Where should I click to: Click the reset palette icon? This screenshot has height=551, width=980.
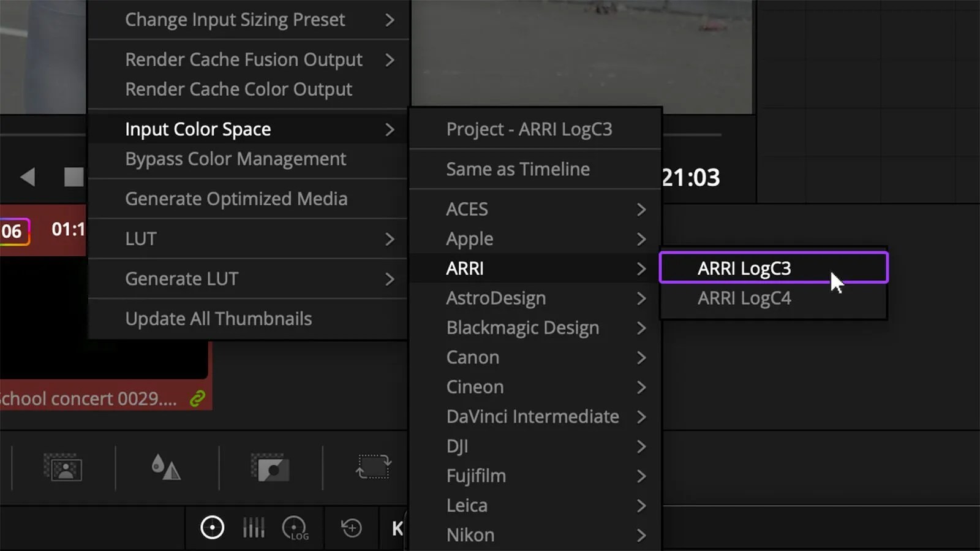(352, 528)
